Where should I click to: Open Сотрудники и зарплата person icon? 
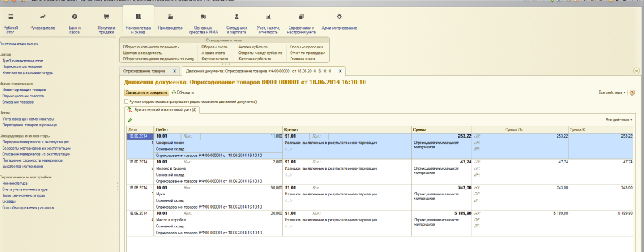236,17
